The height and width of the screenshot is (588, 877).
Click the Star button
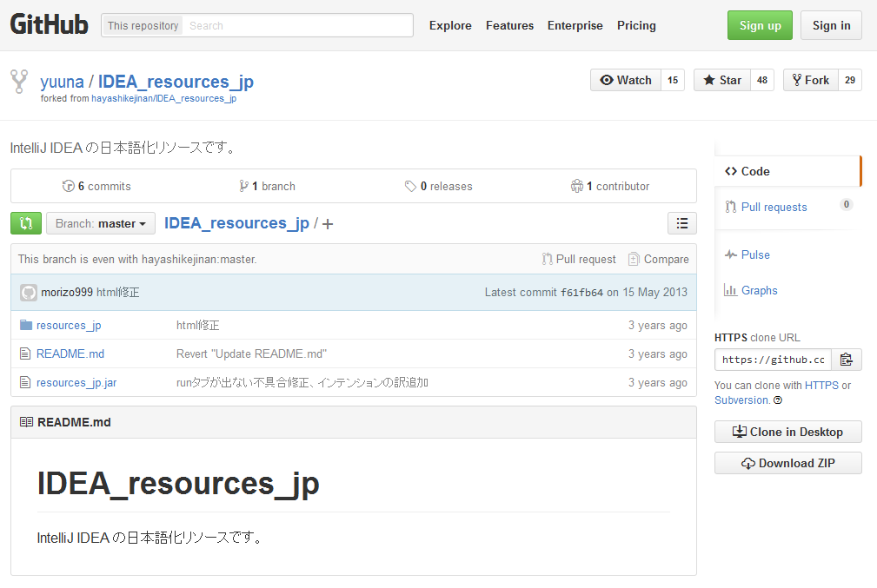[x=722, y=80]
